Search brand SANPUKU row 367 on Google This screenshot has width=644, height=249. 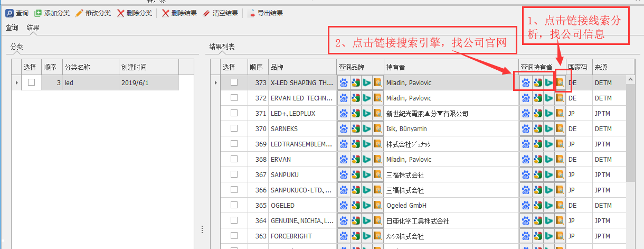[x=355, y=174]
